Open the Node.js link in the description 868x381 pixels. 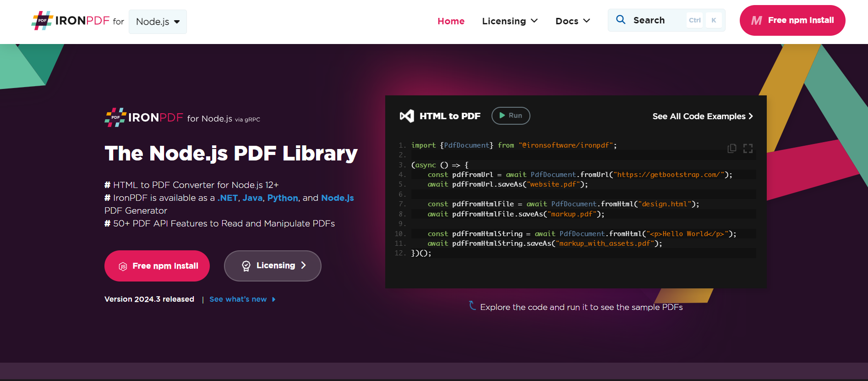click(x=338, y=198)
